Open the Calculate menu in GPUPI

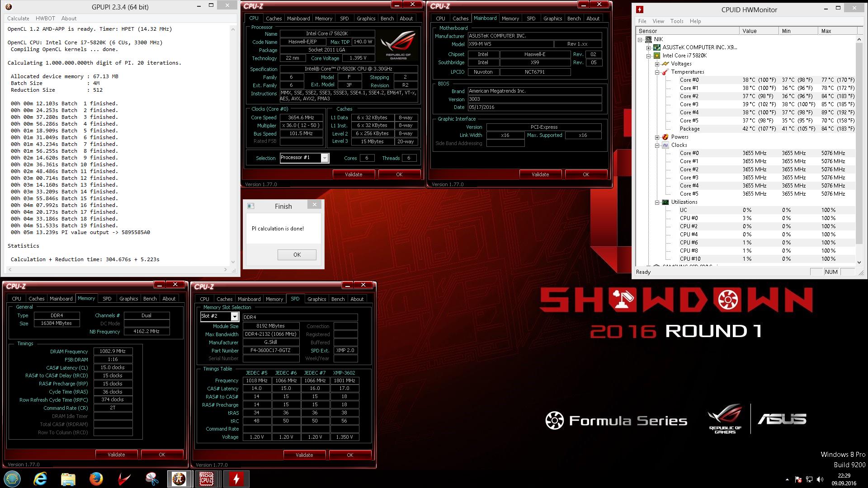[18, 19]
